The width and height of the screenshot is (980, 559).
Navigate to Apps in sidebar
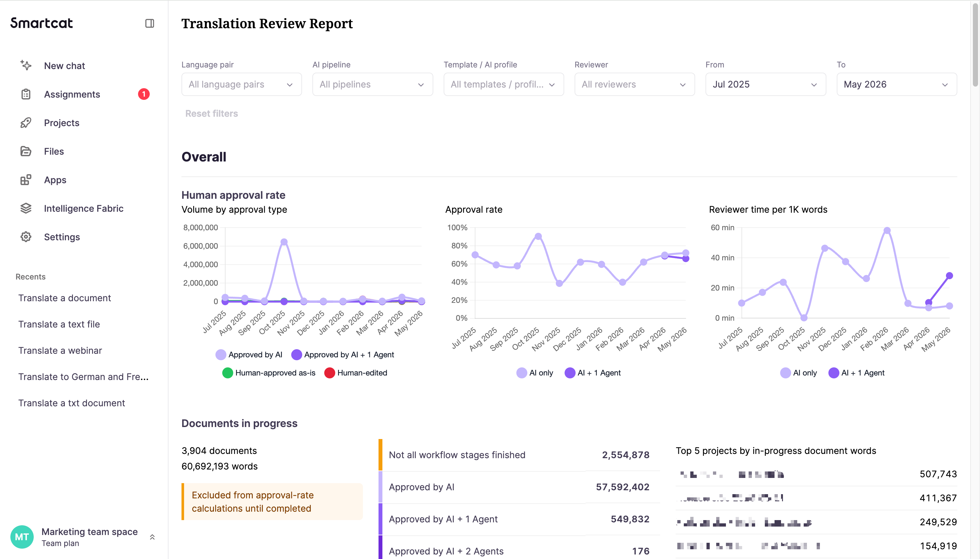(x=55, y=180)
